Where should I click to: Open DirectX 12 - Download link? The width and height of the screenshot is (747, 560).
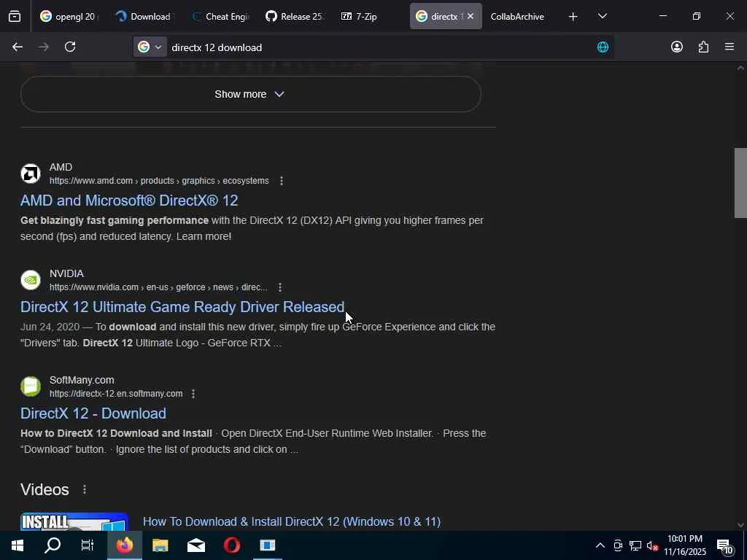click(x=93, y=413)
